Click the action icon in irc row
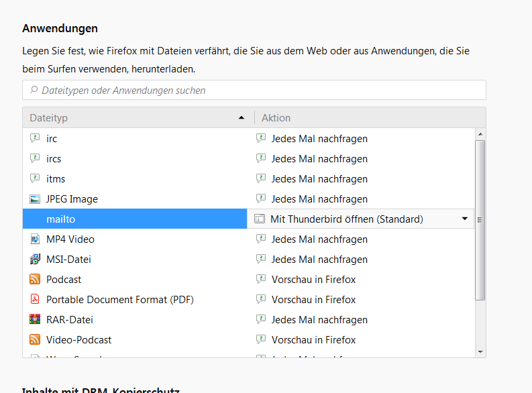This screenshot has height=393, width=532. tap(260, 138)
